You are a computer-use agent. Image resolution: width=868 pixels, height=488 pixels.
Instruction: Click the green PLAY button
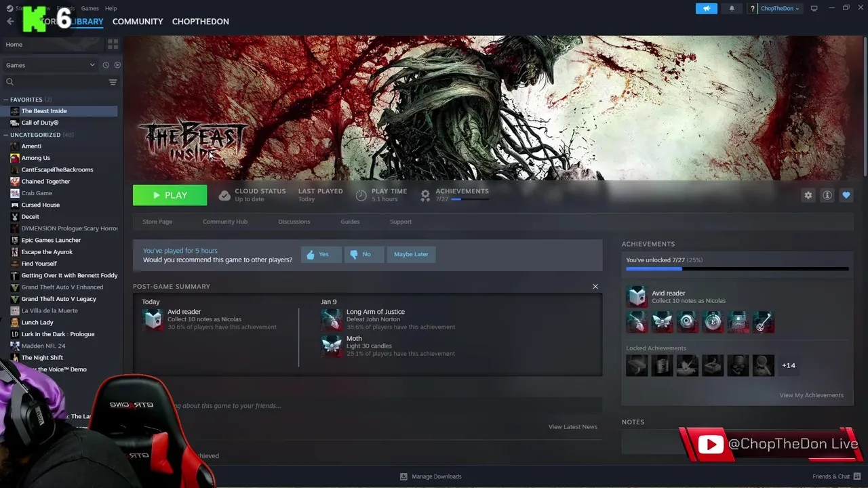click(x=170, y=195)
